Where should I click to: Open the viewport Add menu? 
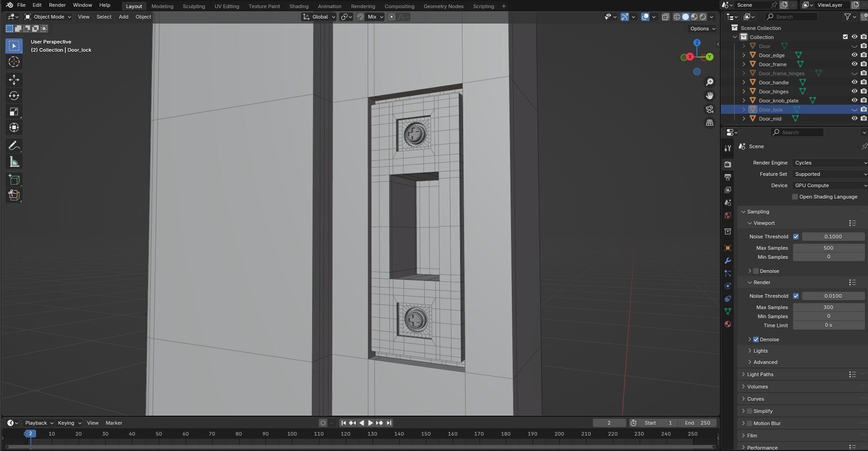123,17
